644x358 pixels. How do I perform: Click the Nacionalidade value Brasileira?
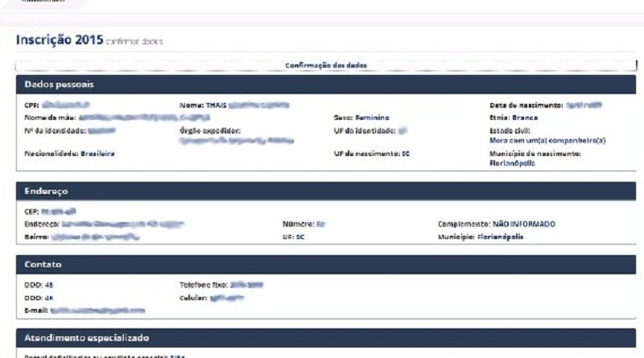pos(96,153)
